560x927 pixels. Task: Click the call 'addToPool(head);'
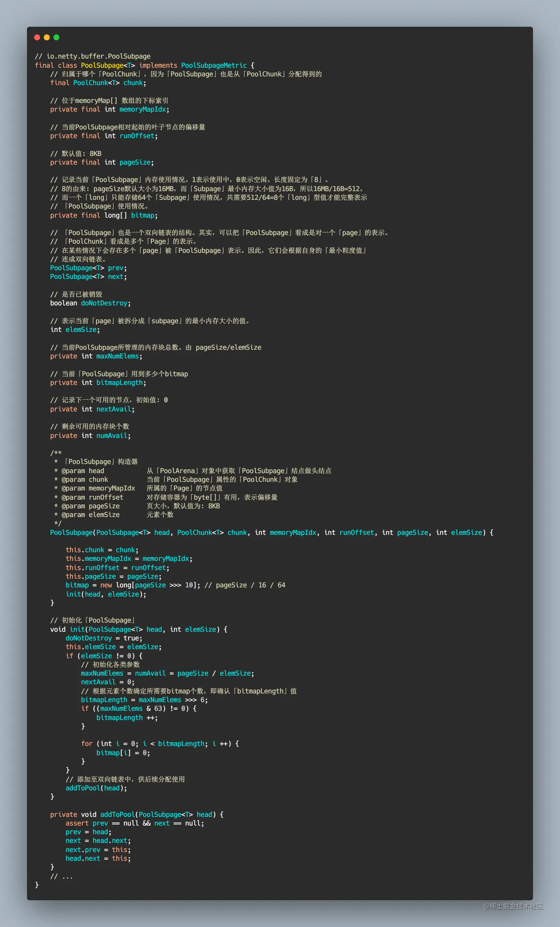[x=96, y=788]
